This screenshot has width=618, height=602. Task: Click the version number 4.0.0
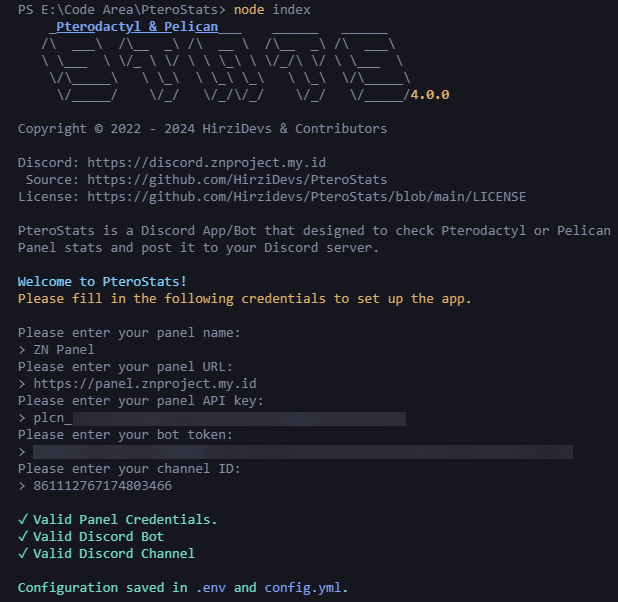tap(430, 95)
